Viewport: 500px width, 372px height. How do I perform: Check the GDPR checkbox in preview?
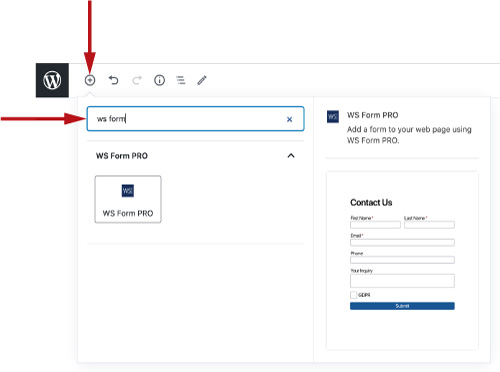click(x=353, y=295)
